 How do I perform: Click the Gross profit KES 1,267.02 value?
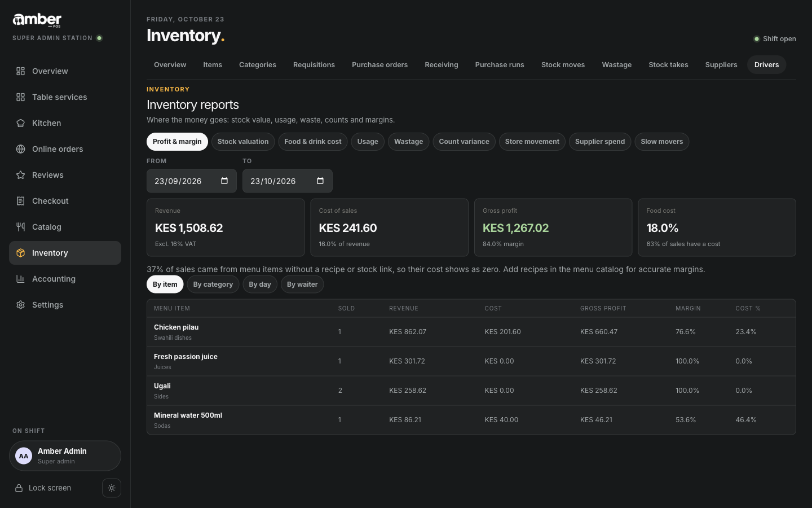(515, 228)
